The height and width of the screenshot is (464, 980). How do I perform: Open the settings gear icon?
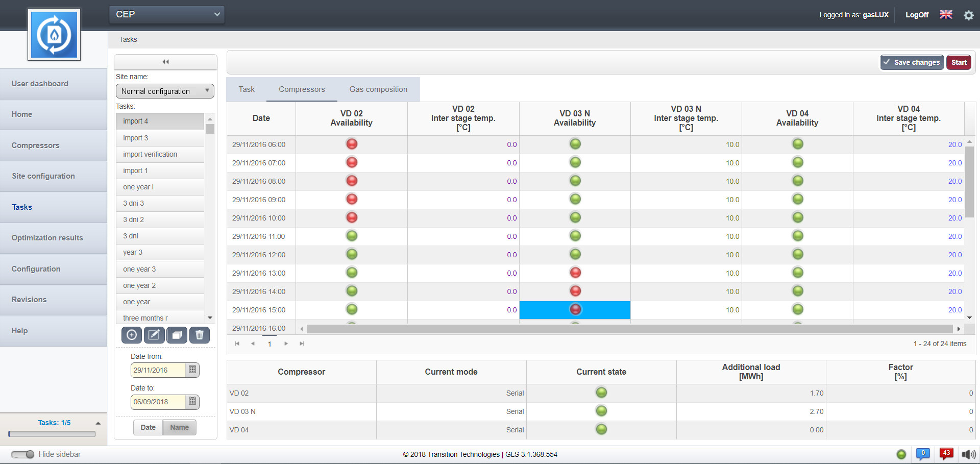(968, 15)
